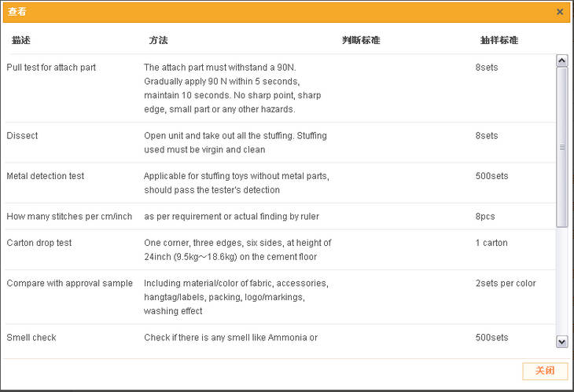The image size is (574, 392).
Task: Select the Smell check row
Action: 31,338
